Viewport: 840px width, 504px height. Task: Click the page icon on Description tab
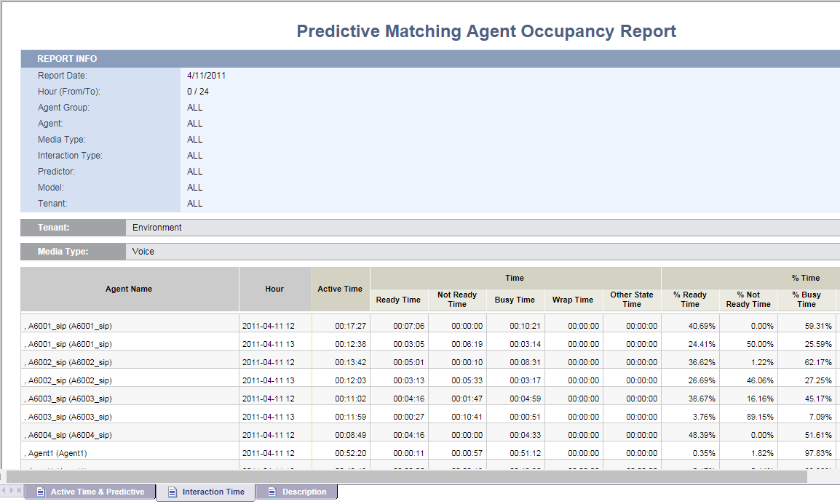coord(272,492)
